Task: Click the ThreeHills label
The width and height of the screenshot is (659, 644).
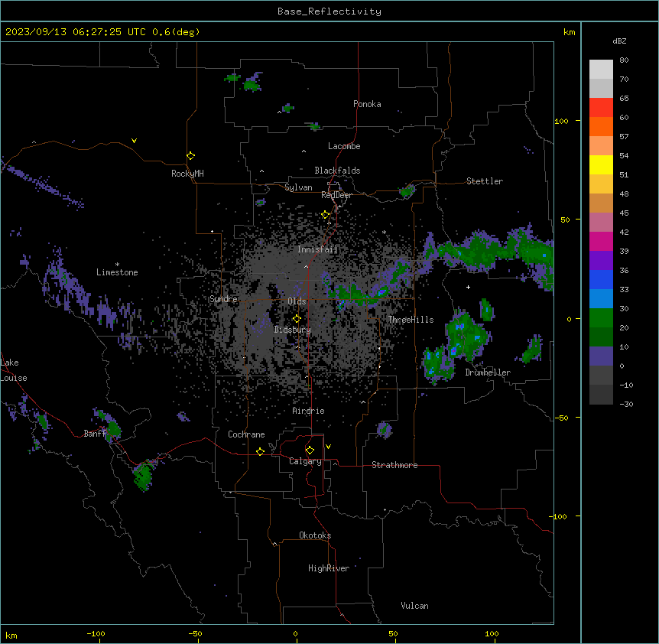Action: click(411, 320)
